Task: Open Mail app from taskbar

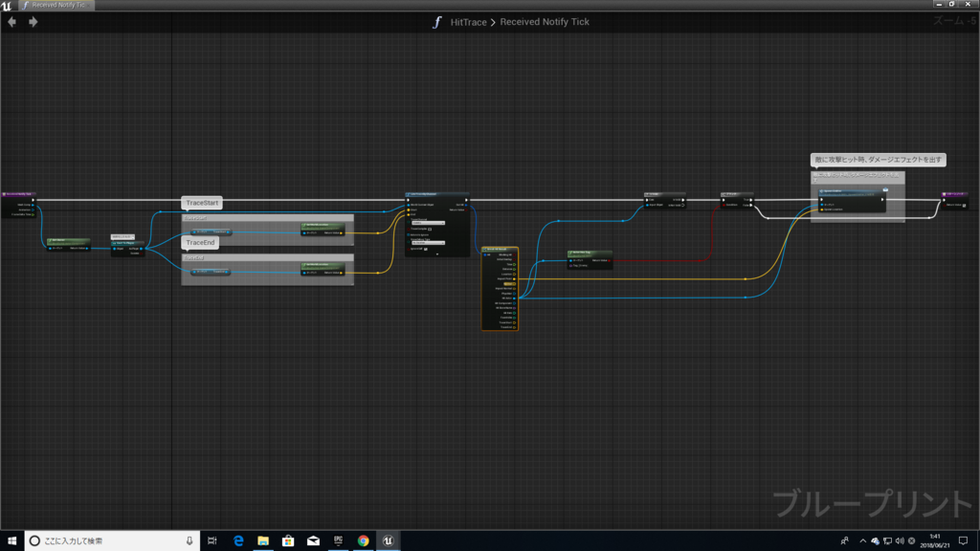Action: click(313, 540)
